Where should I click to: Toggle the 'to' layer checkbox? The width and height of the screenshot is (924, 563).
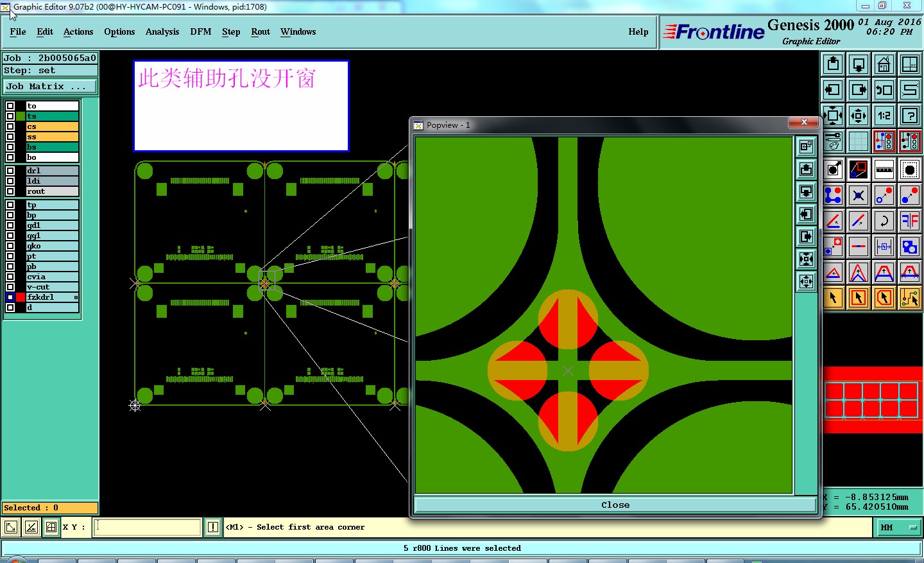tap(10, 106)
